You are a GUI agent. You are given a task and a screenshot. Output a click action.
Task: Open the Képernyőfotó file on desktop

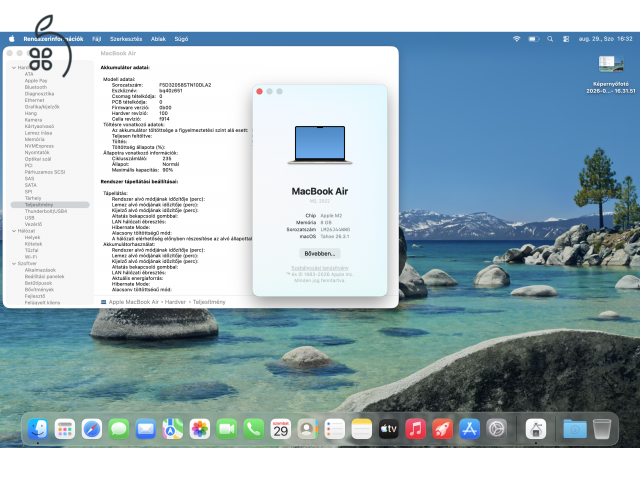[x=611, y=75]
